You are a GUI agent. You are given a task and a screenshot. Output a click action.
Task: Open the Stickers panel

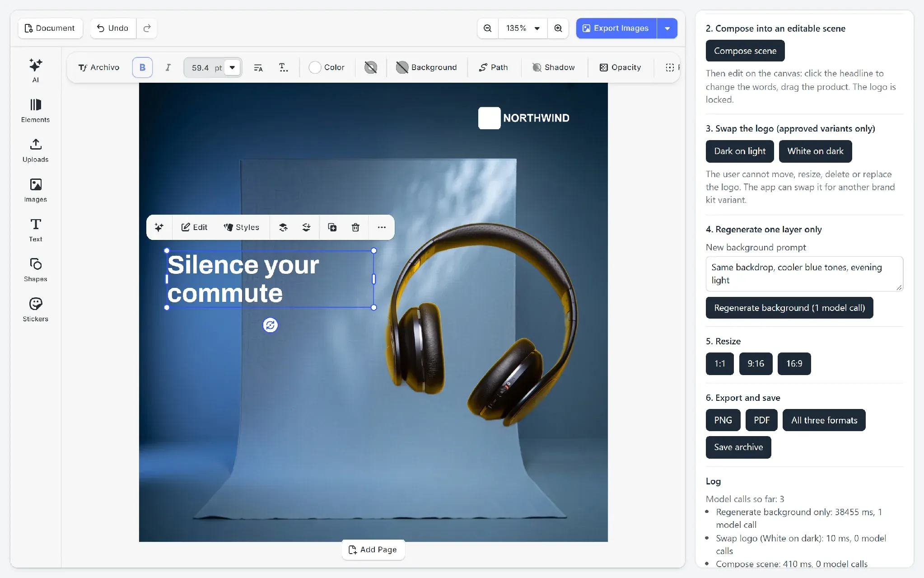pyautogui.click(x=35, y=309)
